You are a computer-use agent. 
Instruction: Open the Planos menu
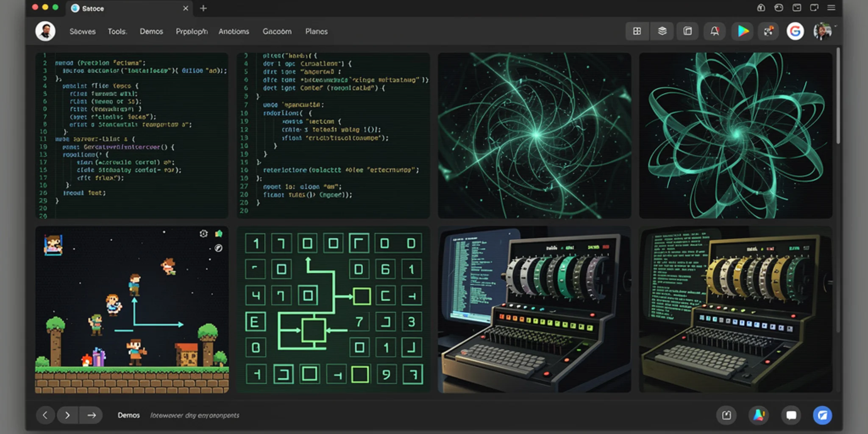pyautogui.click(x=316, y=31)
